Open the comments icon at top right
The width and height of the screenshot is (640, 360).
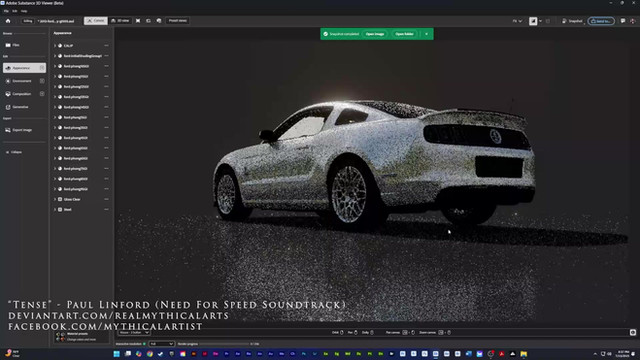[623, 21]
